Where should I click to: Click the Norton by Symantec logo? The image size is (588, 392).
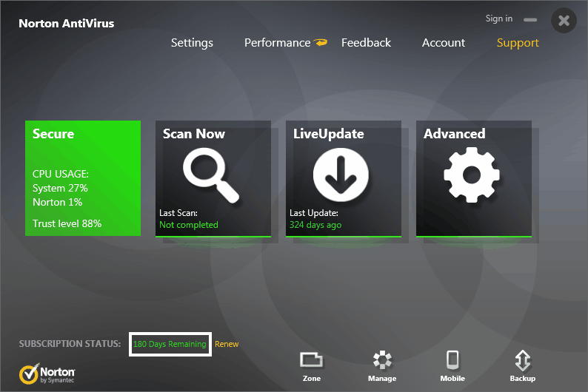pos(47,374)
